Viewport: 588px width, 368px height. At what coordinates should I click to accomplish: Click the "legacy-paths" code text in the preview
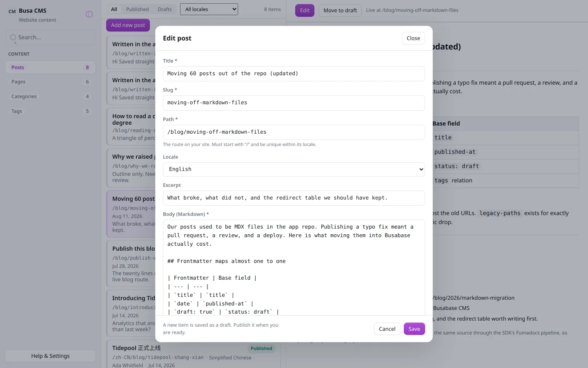click(x=500, y=213)
